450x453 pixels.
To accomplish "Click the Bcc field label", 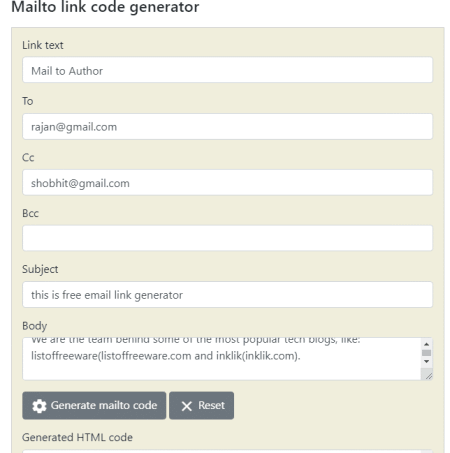I will coord(30,213).
